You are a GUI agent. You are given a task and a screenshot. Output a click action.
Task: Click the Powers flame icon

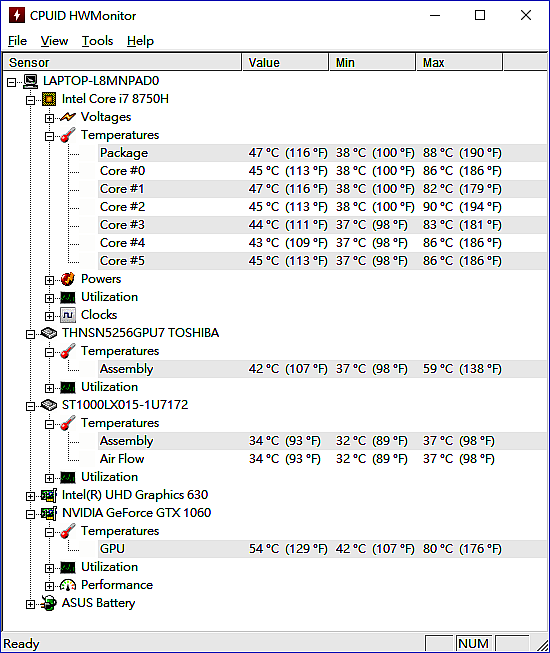pyautogui.click(x=68, y=279)
